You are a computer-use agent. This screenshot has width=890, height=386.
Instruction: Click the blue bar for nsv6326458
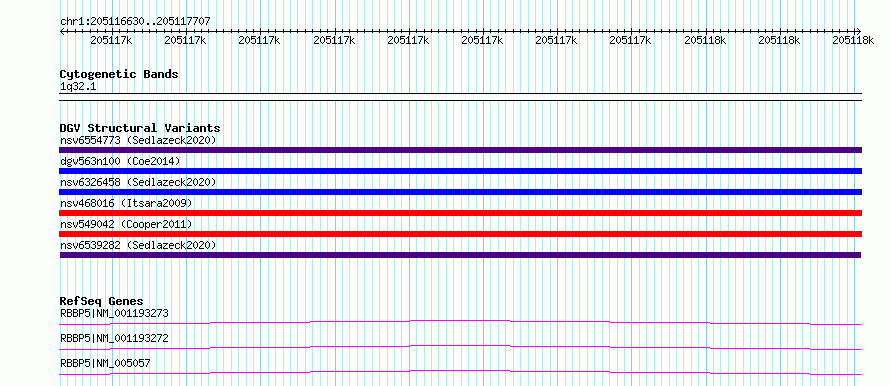click(460, 192)
